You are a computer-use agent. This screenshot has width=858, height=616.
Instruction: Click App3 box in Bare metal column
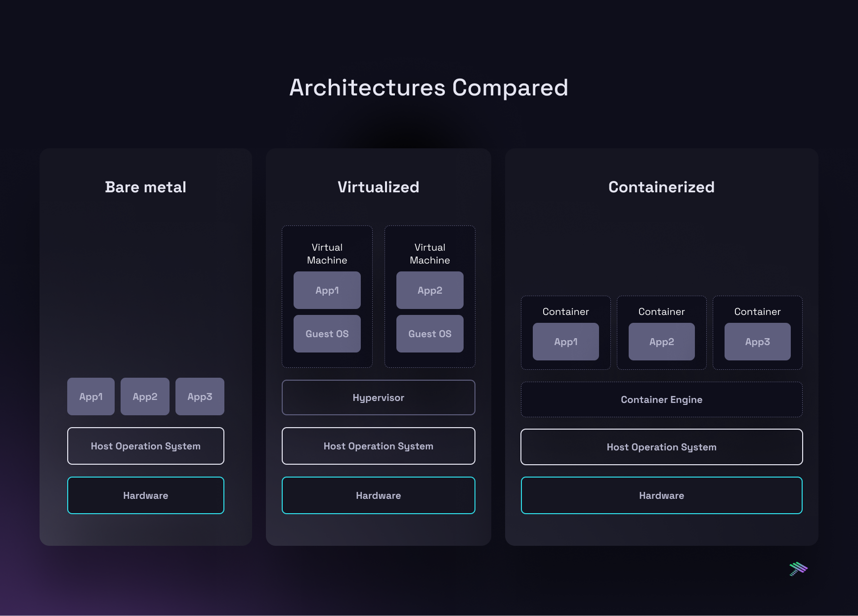coord(200,396)
